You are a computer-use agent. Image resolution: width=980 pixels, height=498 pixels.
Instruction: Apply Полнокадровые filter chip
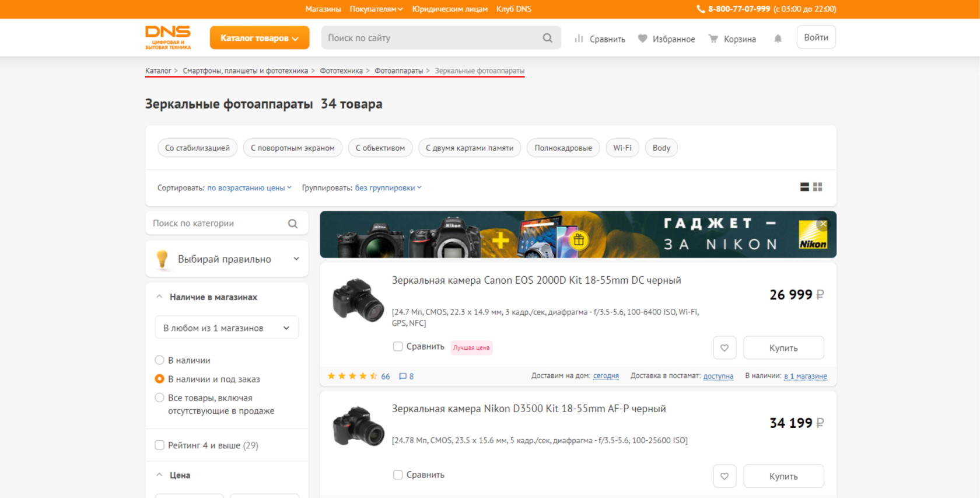point(563,148)
